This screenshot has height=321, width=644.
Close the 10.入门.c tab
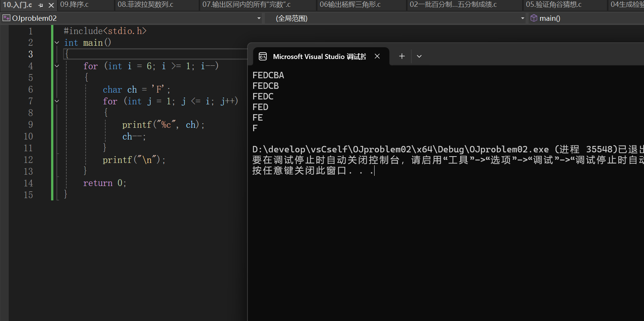[x=51, y=5]
